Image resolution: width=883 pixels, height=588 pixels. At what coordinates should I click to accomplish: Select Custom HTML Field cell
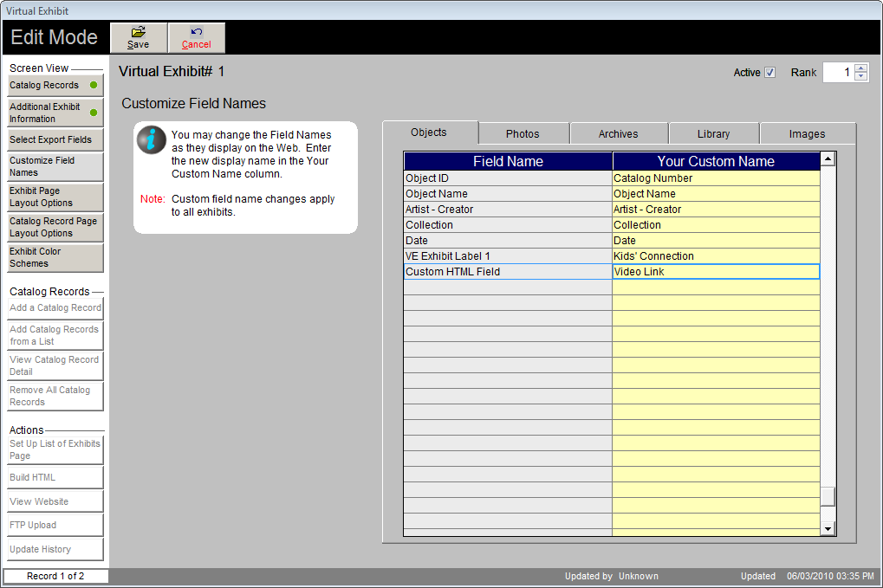tap(508, 272)
